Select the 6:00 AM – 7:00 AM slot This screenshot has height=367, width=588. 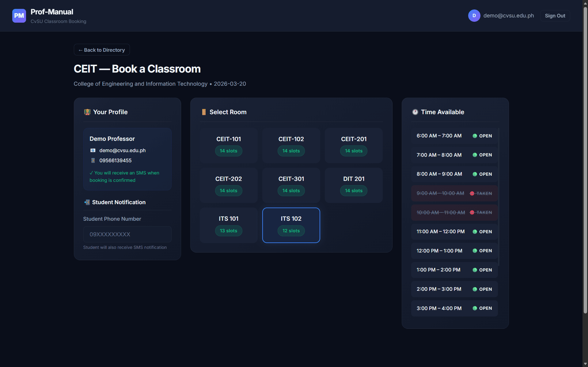click(454, 136)
